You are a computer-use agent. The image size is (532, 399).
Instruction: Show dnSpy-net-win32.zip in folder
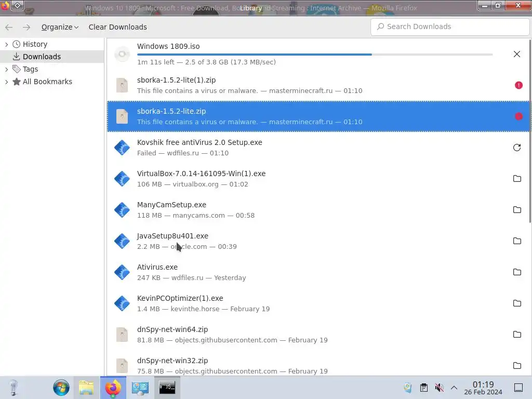click(x=517, y=365)
